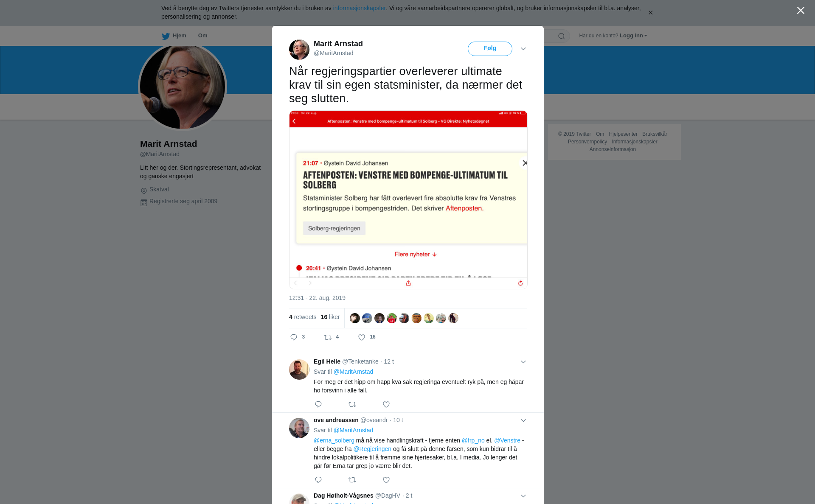Retweet the main tweet with 4 retweets
The height and width of the screenshot is (504, 815).
point(328,337)
